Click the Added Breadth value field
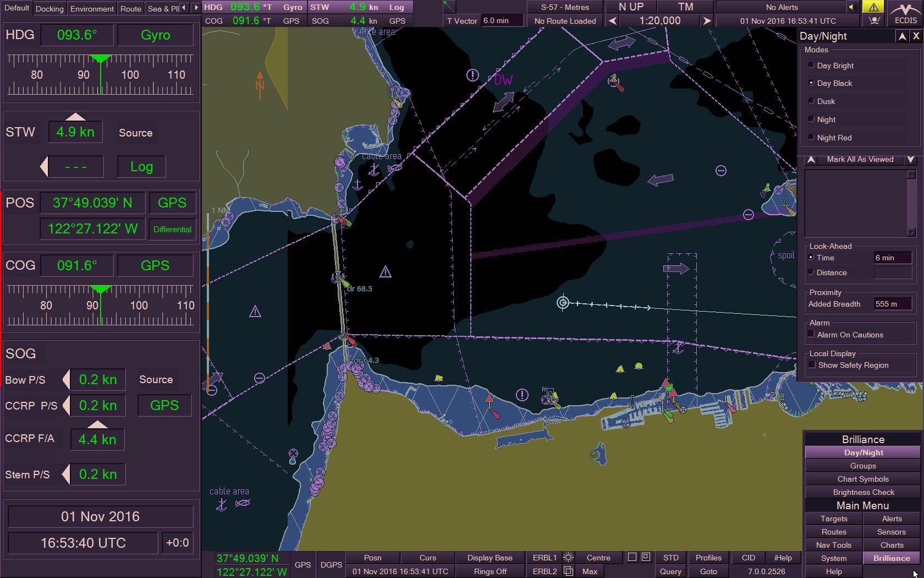Image resolution: width=924 pixels, height=578 pixels. point(892,303)
